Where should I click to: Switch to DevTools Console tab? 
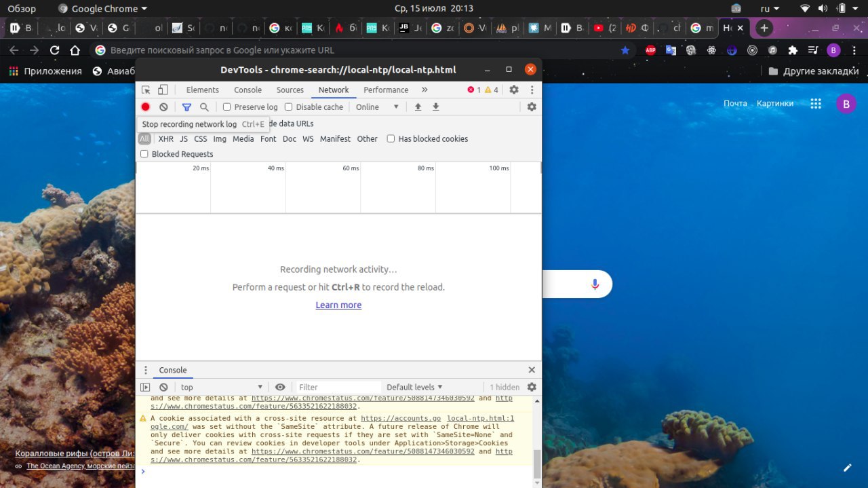click(x=248, y=90)
